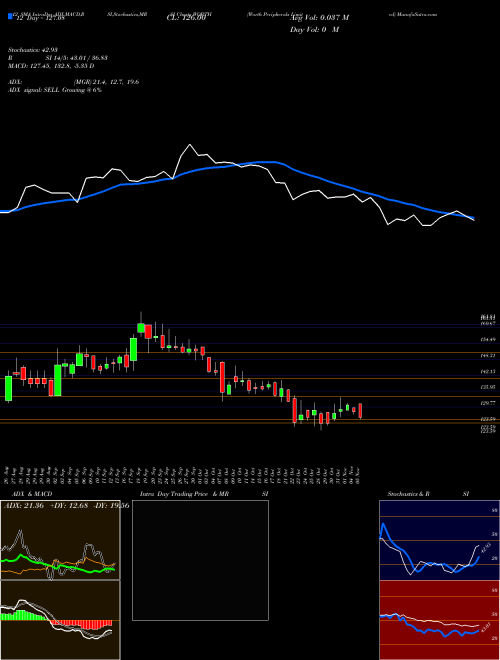Open the ADX line chart panel
Screen dimensions: 500x660
[60, 540]
